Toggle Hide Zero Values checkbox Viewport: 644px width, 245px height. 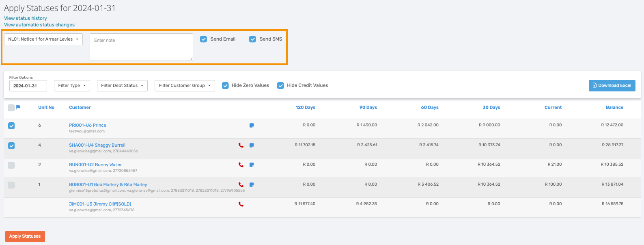pos(225,85)
